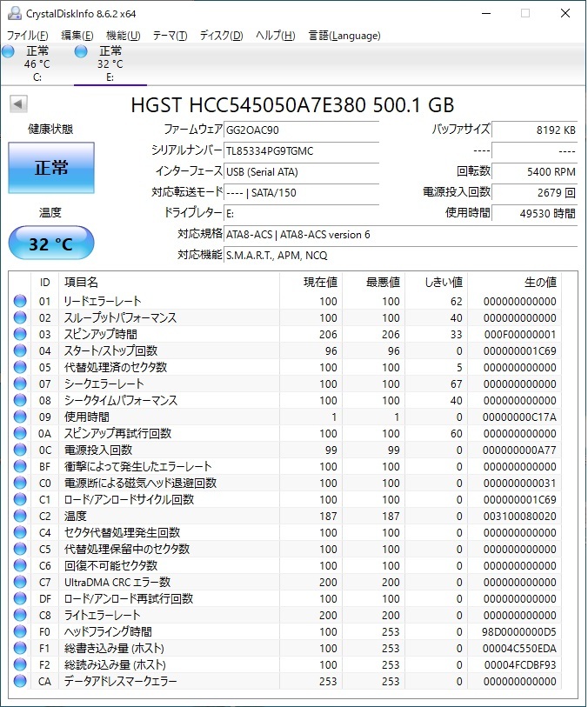Click status orb for C5 代替処理保留中のセクタ数

pos(20,550)
